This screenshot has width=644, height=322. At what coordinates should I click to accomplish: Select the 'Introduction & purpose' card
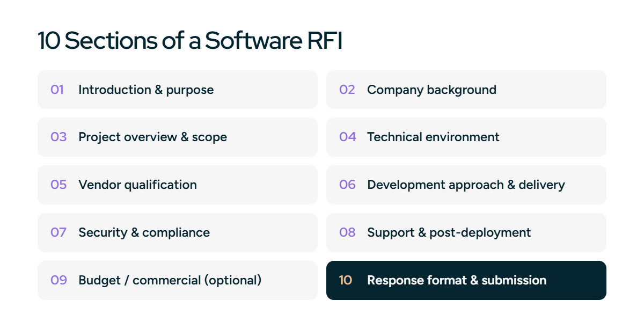point(178,90)
